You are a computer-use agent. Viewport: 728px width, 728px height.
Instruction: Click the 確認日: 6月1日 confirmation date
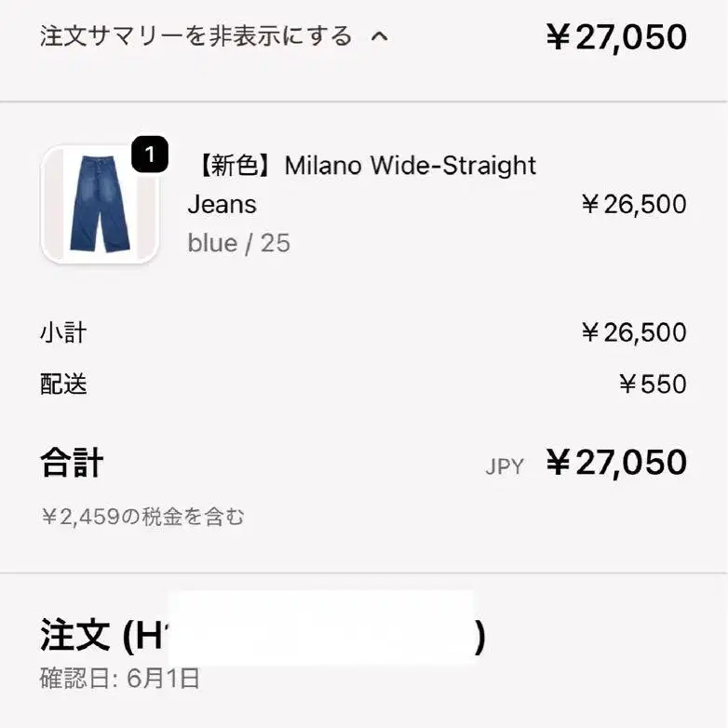[119, 678]
